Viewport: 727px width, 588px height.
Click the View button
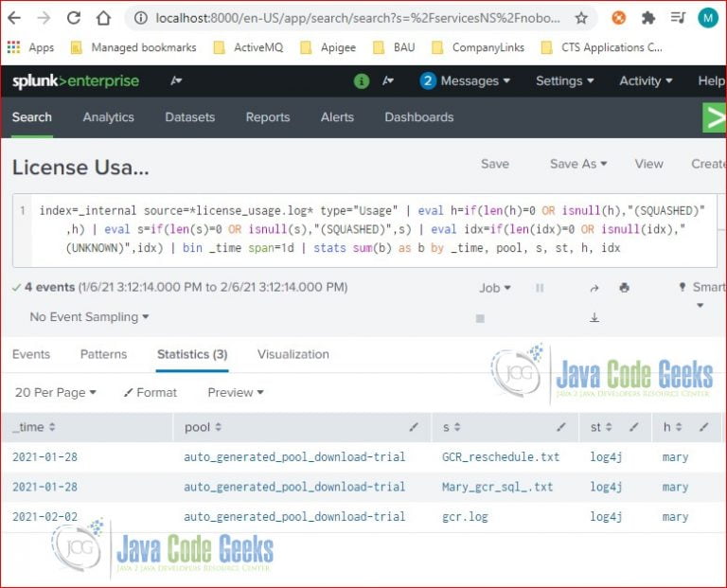[x=648, y=164]
